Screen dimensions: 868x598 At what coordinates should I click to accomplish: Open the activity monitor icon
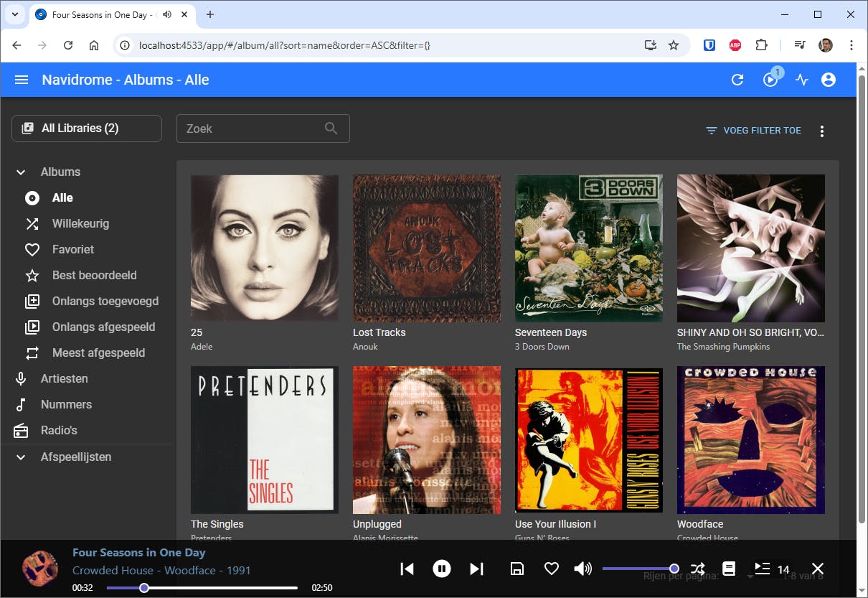pyautogui.click(x=802, y=80)
